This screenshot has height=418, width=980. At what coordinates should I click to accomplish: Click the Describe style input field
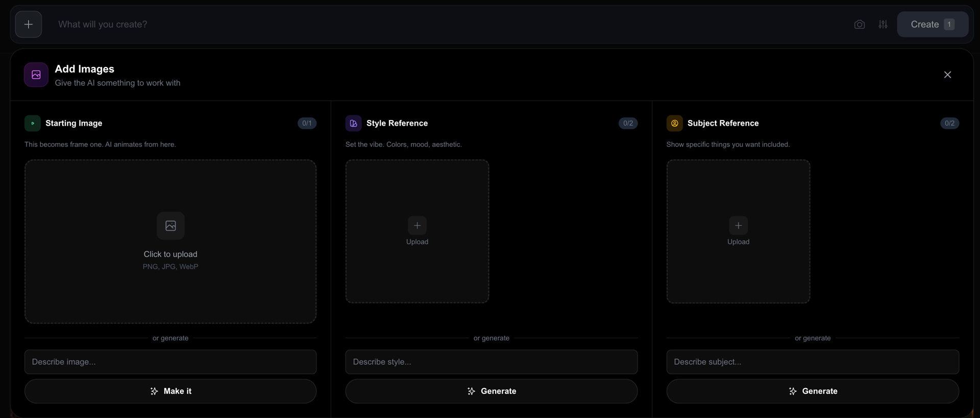[x=491, y=362]
